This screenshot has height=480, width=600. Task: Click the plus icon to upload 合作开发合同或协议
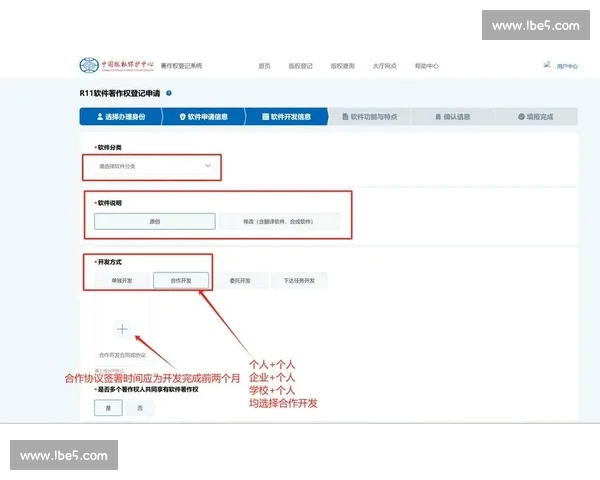(122, 329)
